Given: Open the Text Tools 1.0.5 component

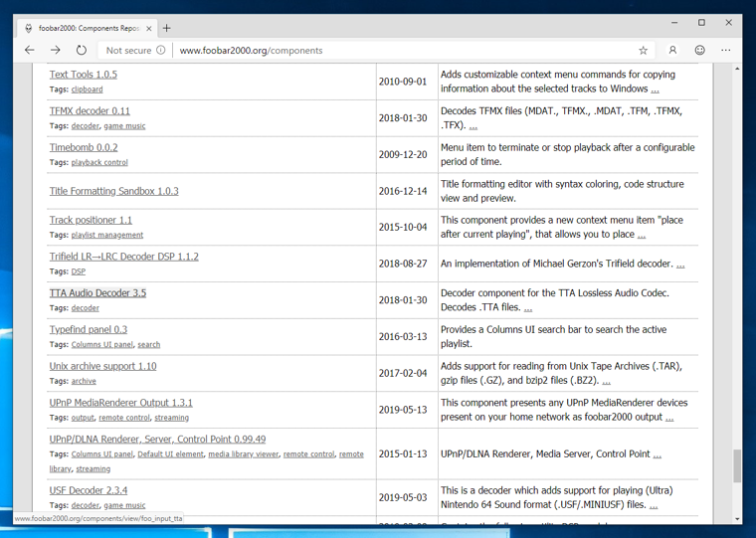Looking at the screenshot, I should 83,75.
